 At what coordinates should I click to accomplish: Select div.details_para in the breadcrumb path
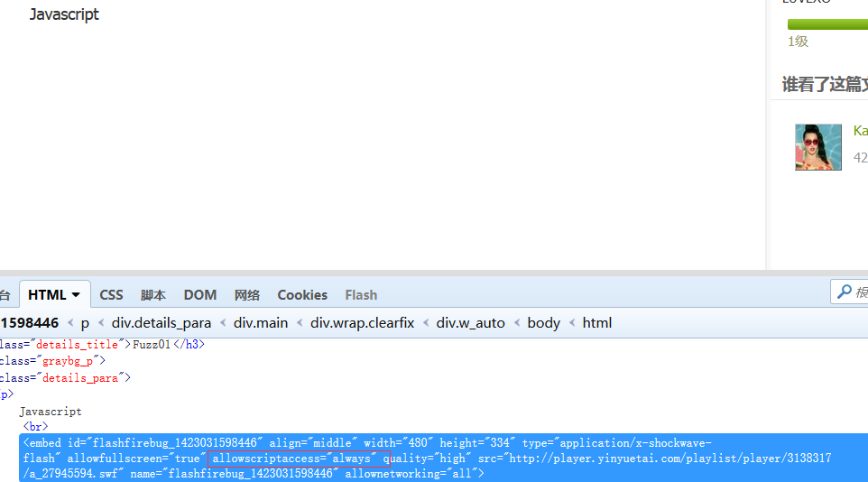coord(162,323)
